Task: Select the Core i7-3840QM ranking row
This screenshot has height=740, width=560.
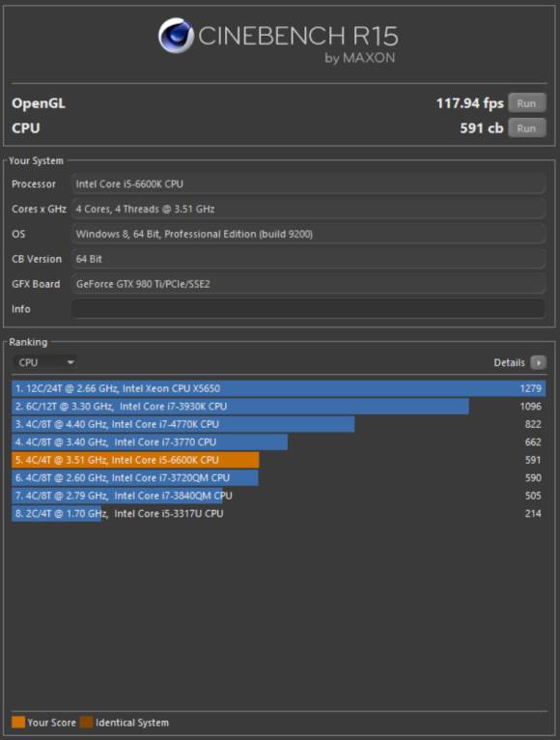Action: point(279,496)
